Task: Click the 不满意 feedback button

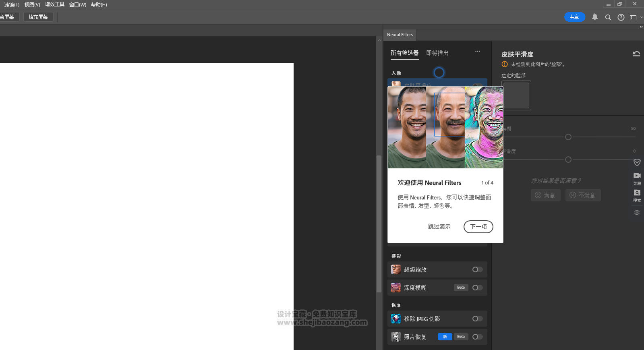Action: click(x=583, y=195)
